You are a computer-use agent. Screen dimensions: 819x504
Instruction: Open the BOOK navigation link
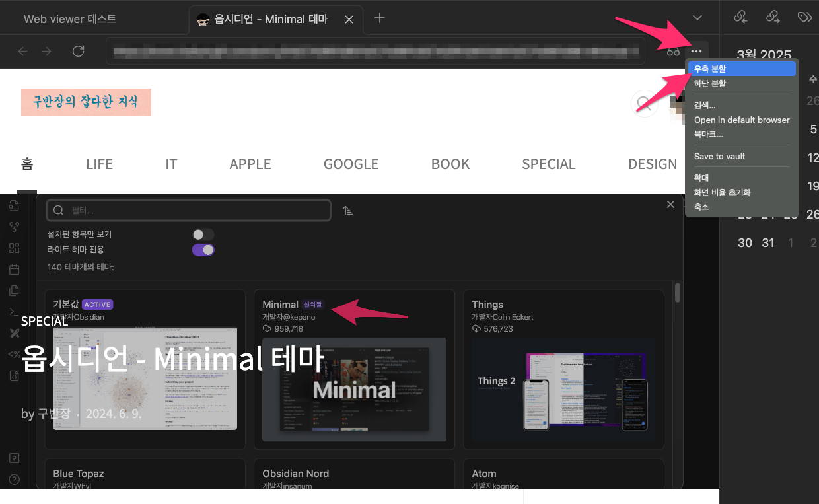(x=450, y=164)
